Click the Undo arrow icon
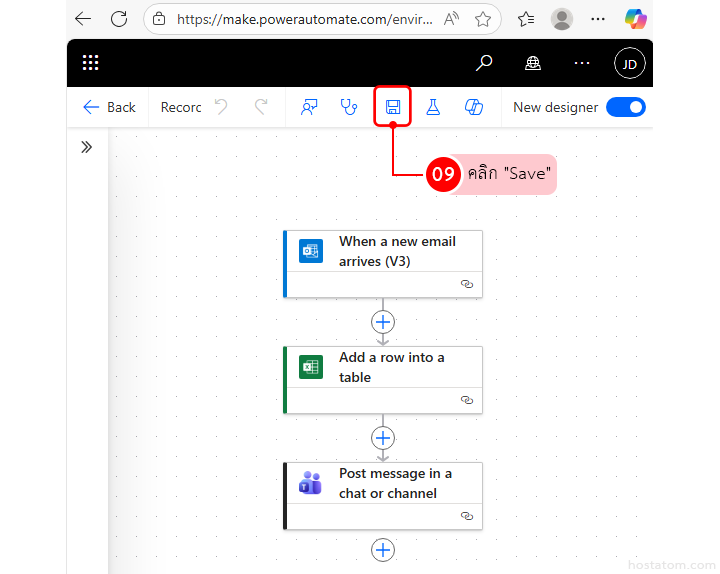Viewport: 720px width, 574px height. pos(222,107)
